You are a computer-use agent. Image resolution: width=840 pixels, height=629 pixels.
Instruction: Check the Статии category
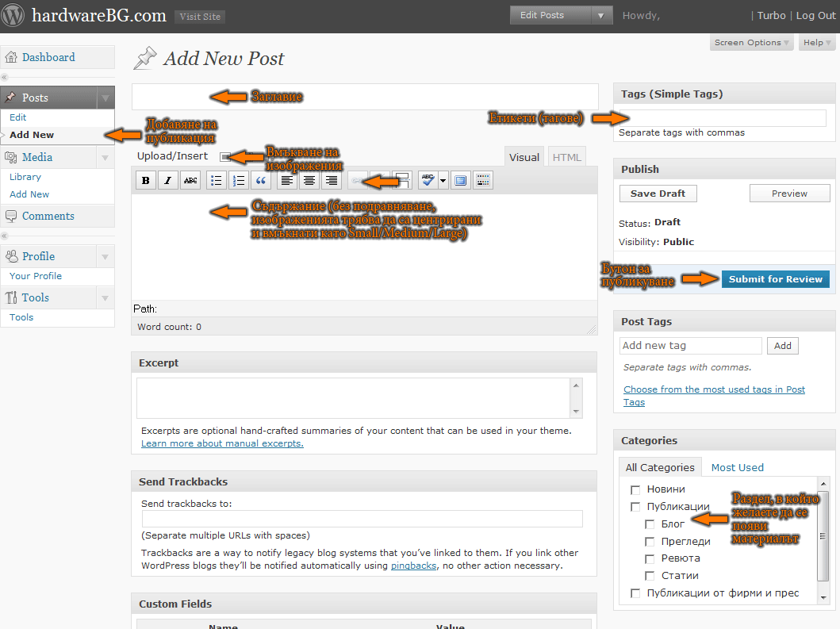click(650, 576)
